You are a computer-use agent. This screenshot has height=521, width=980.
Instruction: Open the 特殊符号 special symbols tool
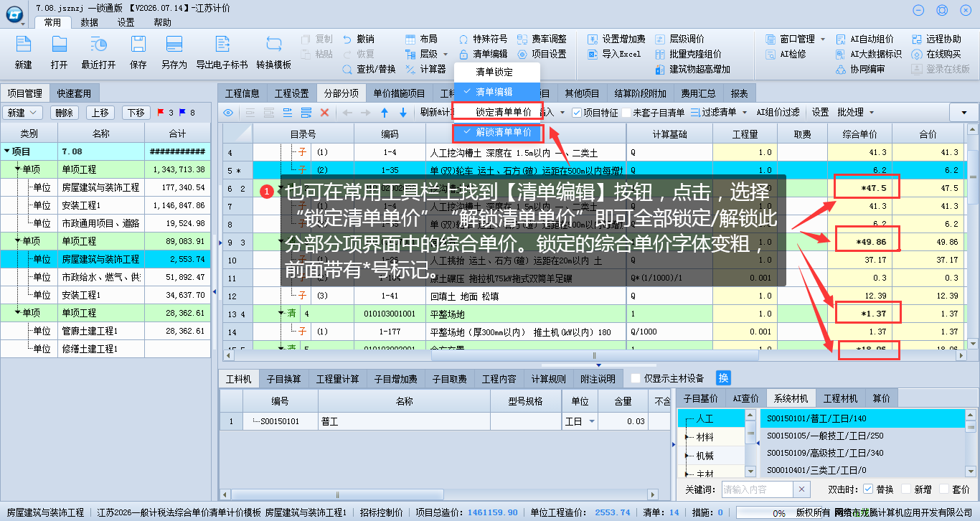click(x=483, y=39)
